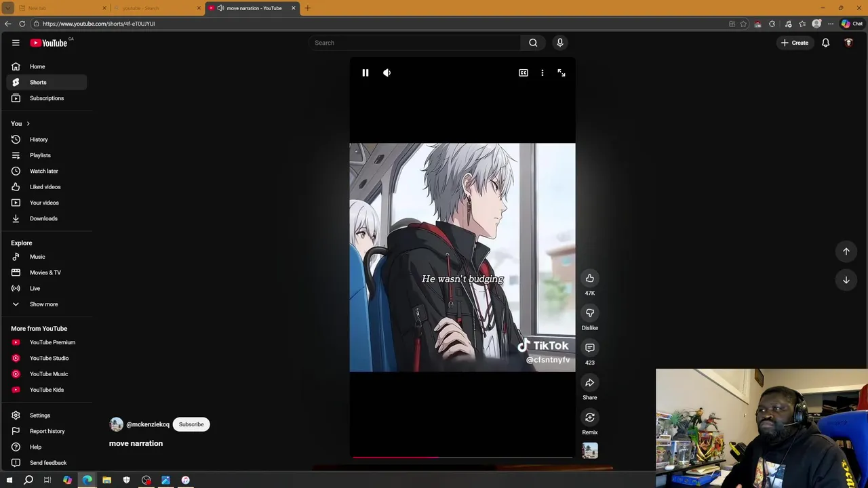Open Home in the sidebar
868x488 pixels.
[x=47, y=66]
